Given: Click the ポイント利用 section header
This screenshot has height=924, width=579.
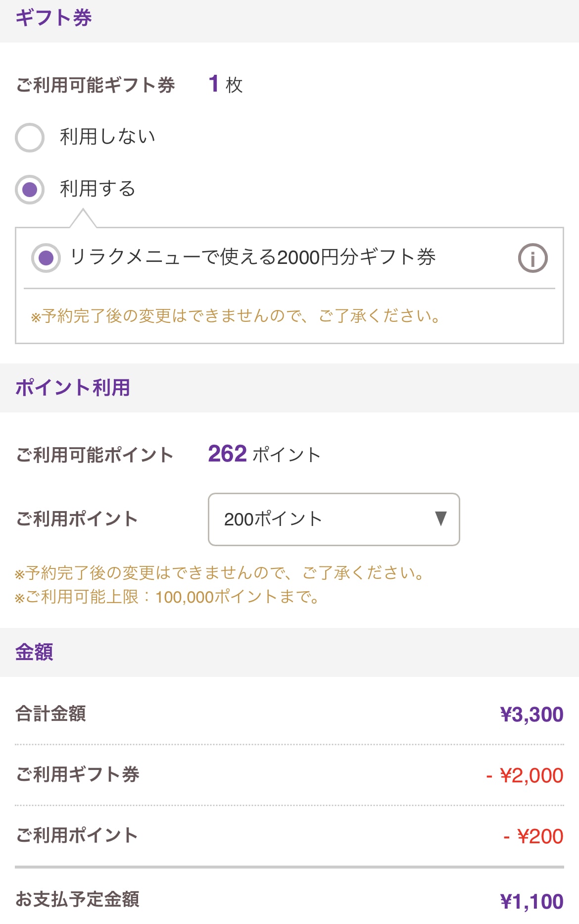Looking at the screenshot, I should pos(73,388).
